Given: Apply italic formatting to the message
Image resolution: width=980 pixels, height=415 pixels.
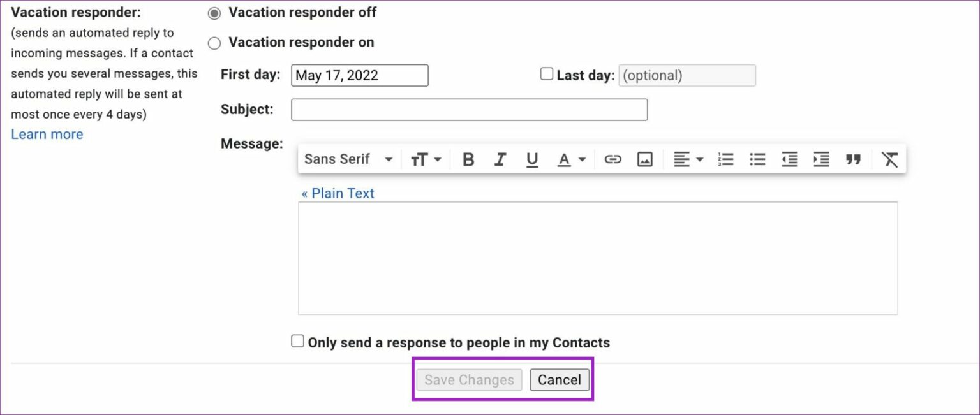Looking at the screenshot, I should (500, 159).
